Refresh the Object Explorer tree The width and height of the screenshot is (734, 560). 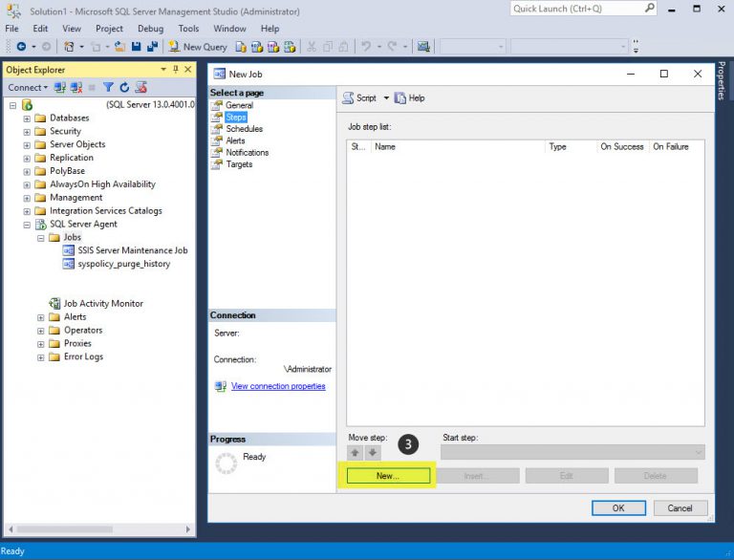[x=124, y=87]
